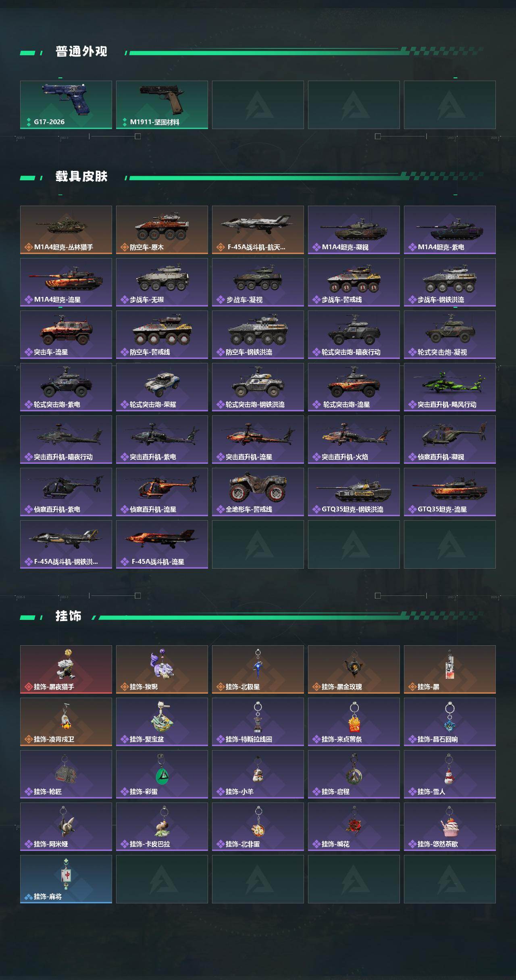Select the G17-2026 pistol skin
The image size is (516, 980).
(66, 105)
